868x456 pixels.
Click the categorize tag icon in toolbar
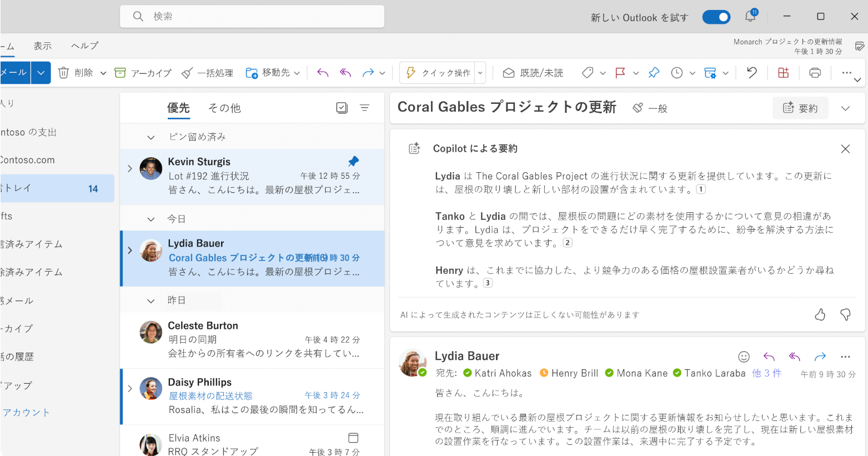(x=588, y=73)
